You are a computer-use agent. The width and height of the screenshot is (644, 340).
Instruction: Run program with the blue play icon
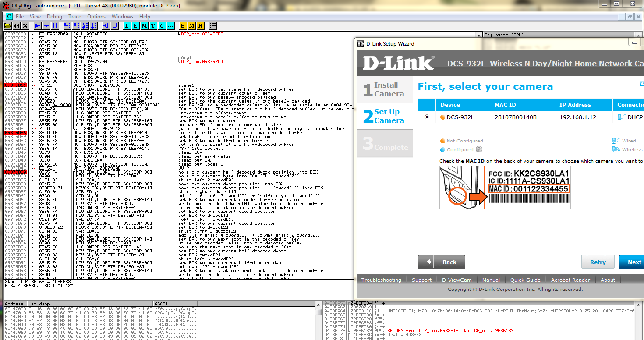click(38, 26)
